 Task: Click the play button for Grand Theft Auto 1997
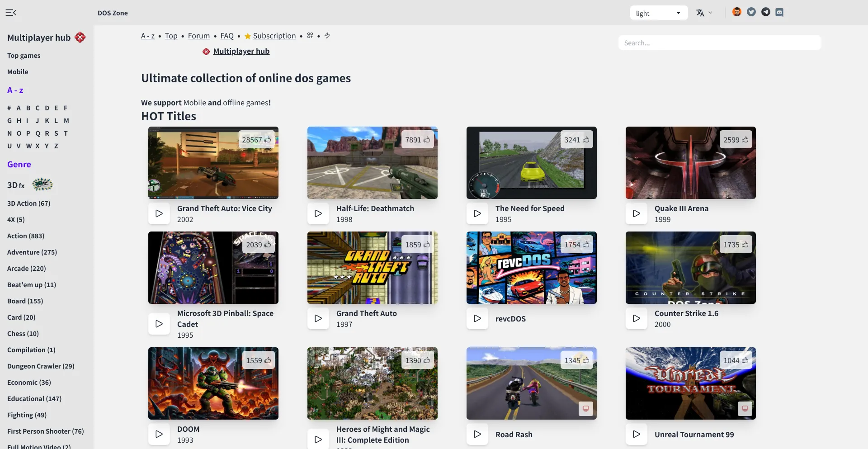pyautogui.click(x=318, y=318)
